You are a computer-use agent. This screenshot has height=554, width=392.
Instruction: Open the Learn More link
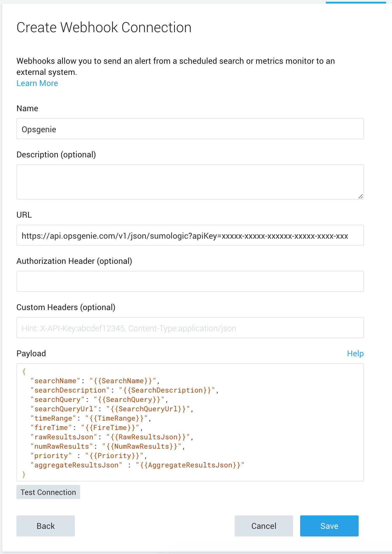37,83
